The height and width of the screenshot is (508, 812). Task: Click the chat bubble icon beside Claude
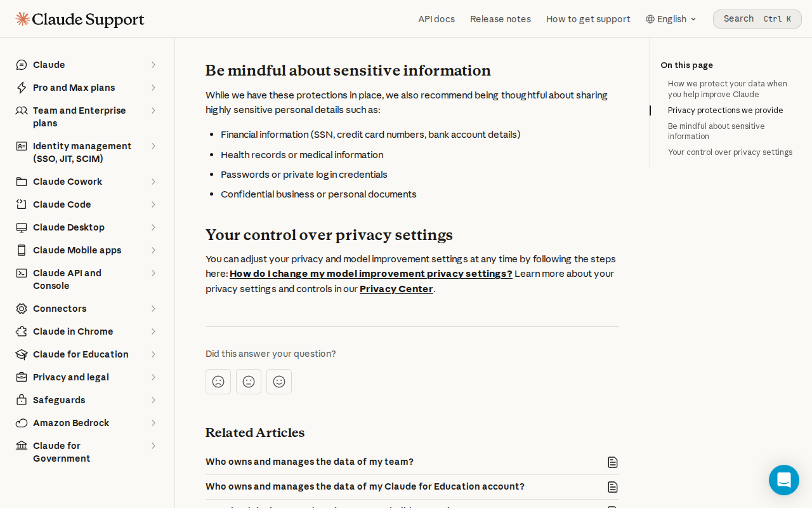(x=22, y=65)
